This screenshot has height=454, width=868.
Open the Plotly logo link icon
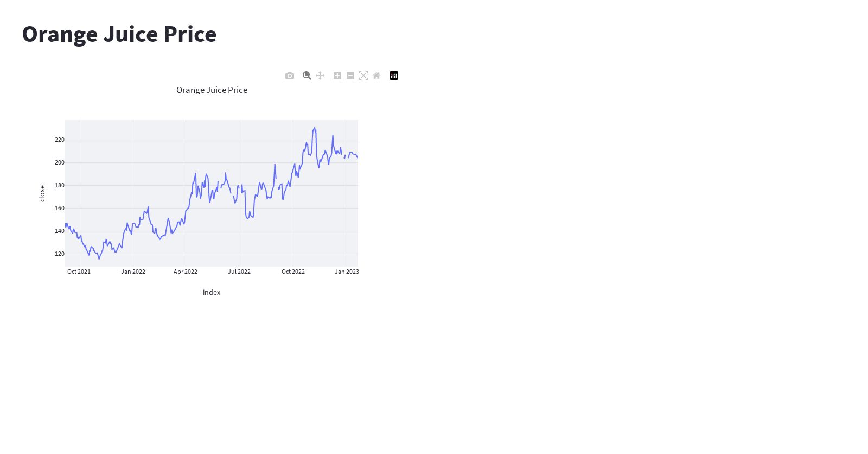[x=394, y=75]
